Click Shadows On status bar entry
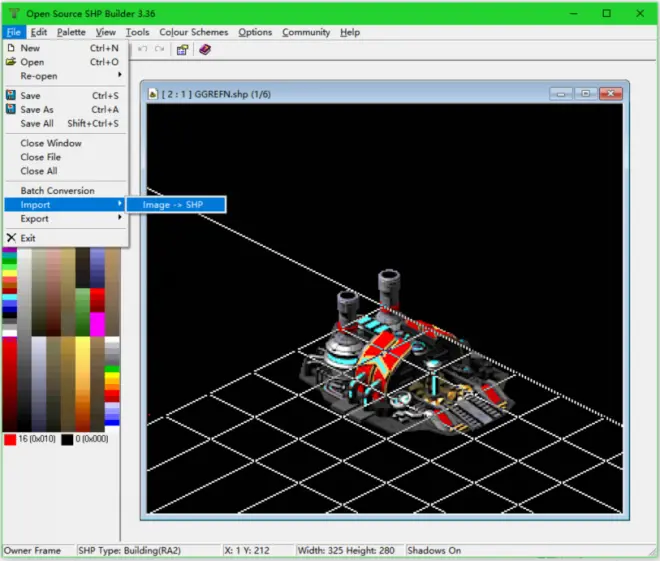 click(x=434, y=550)
